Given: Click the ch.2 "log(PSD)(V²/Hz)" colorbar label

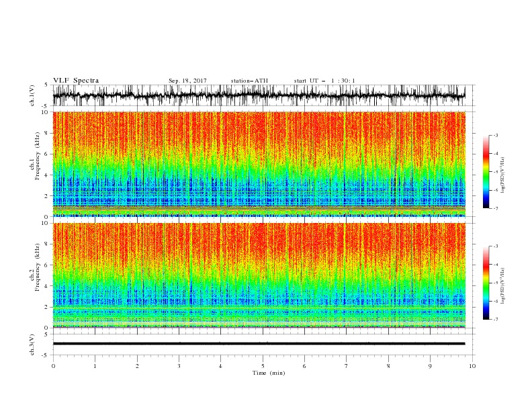Looking at the screenshot, I should coord(503,286).
